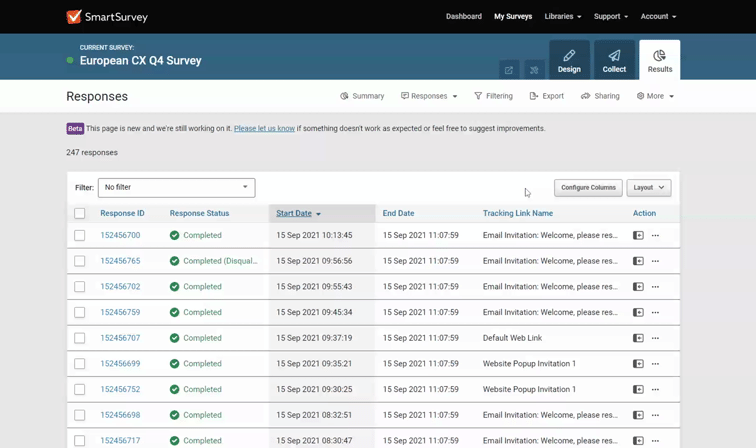The width and height of the screenshot is (756, 448).
Task: Sort by the Start Date column header
Action: (x=294, y=213)
